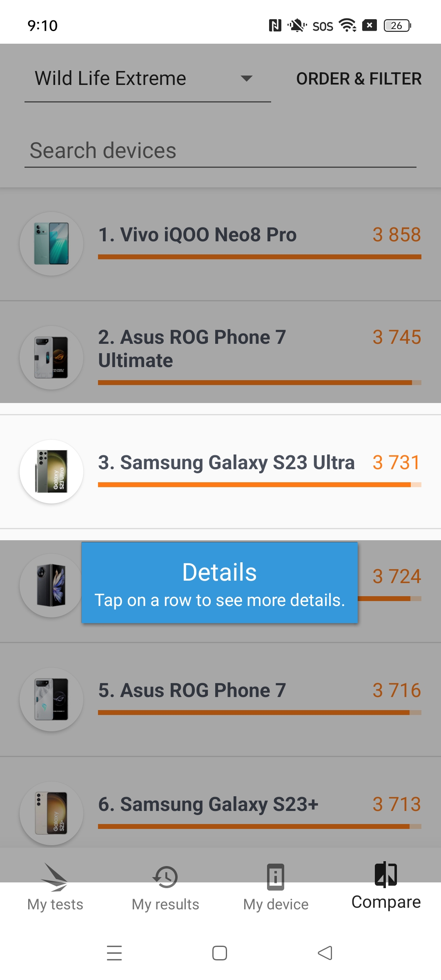
Task: Tap the Android home square icon
Action: (x=220, y=953)
